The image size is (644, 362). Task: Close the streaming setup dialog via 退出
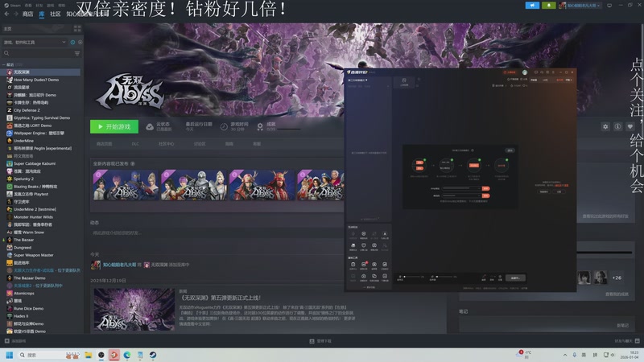(x=510, y=150)
